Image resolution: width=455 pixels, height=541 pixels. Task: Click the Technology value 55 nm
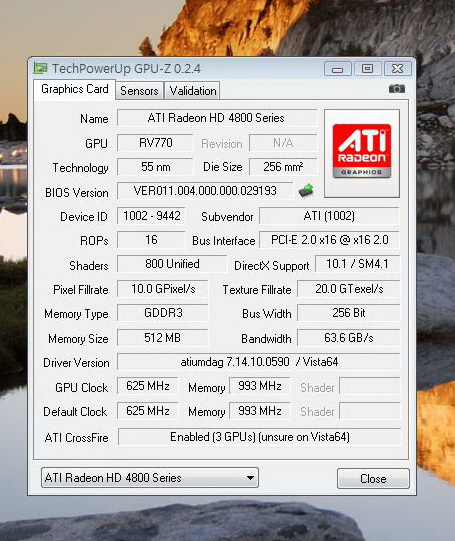155,167
